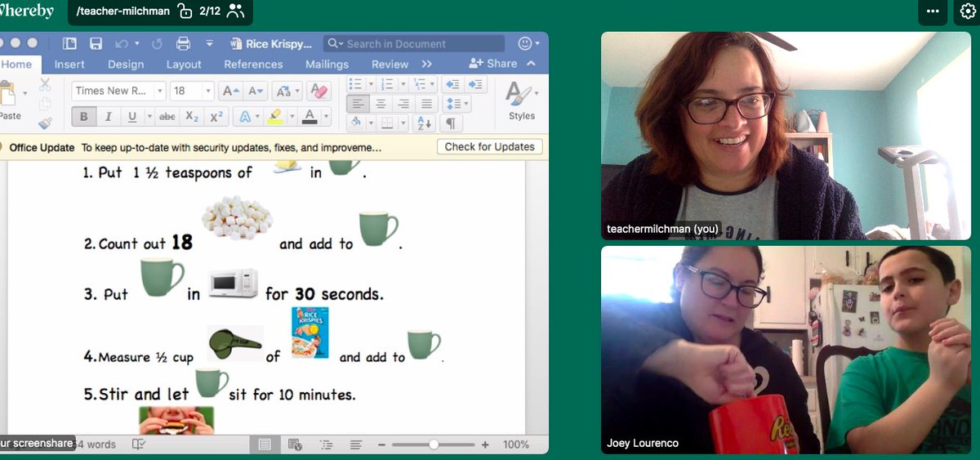This screenshot has width=980, height=460.
Task: Click zoom out minus button
Action: [x=381, y=444]
